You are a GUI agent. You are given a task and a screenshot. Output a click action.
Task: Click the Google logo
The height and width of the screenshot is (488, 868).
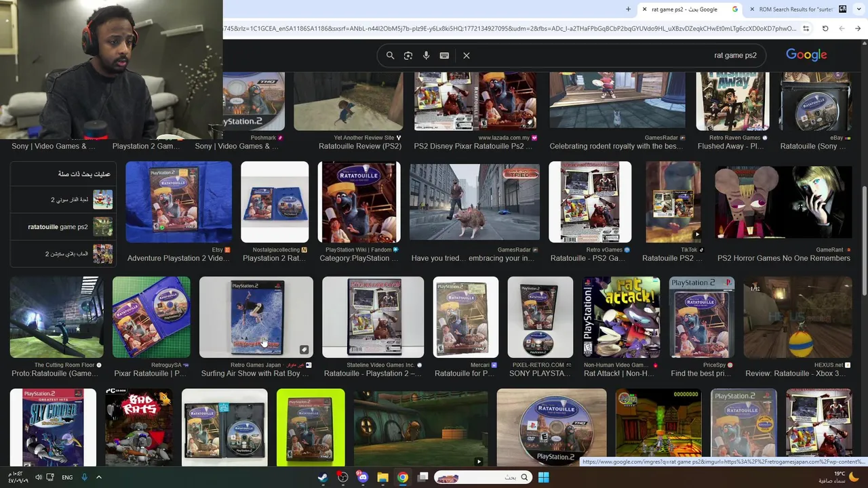click(x=806, y=55)
